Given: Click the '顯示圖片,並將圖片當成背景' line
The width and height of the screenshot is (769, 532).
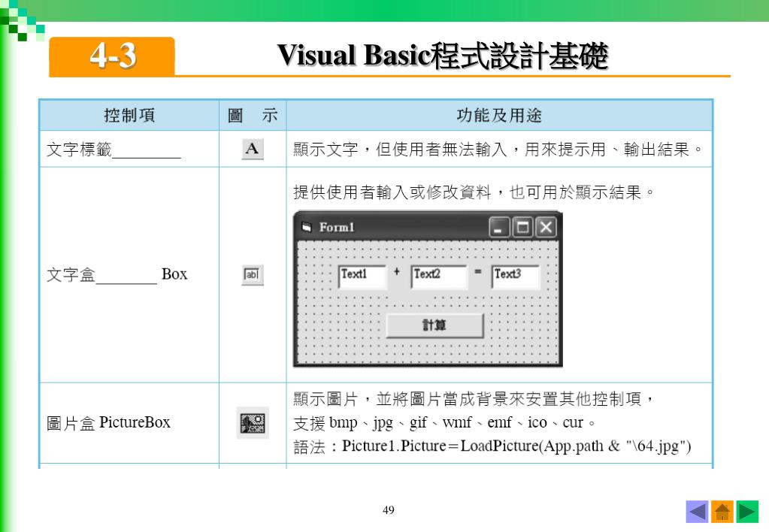Looking at the screenshot, I should tap(474, 399).
